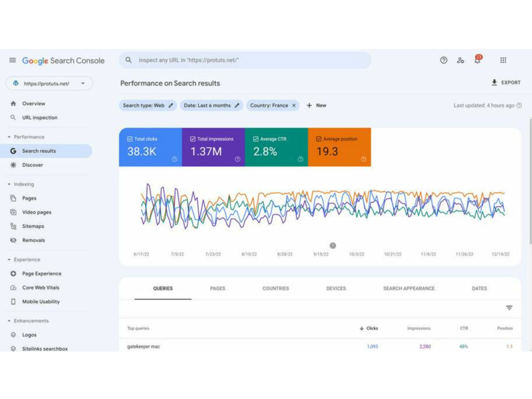Open Search results in sidebar
Screen dimensions: 532x399
point(46,151)
